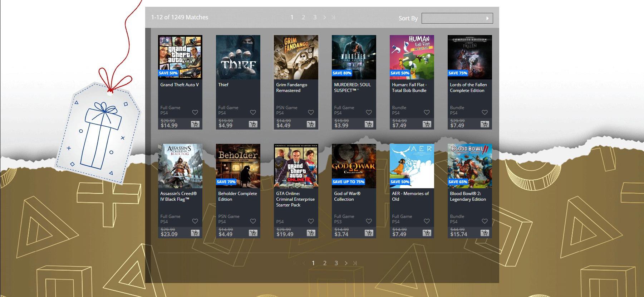The width and height of the screenshot is (644, 297).
Task: Click the 'Grand Theft Auto V' title
Action: click(x=180, y=85)
